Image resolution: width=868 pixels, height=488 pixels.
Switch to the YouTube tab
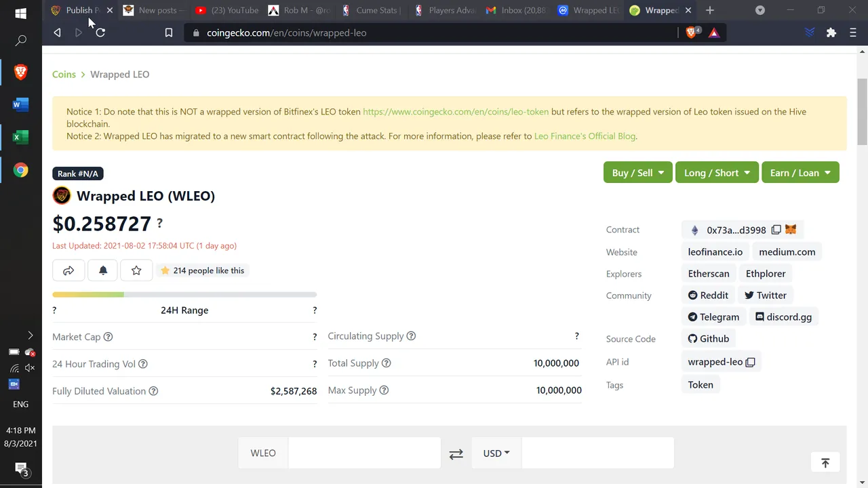(x=226, y=10)
